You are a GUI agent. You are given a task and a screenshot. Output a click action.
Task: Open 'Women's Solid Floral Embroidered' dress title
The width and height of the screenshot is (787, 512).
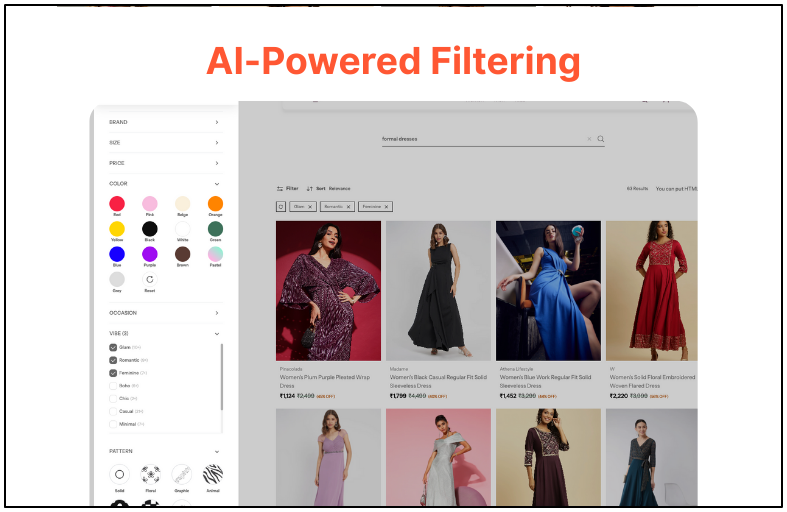pyautogui.click(x=652, y=377)
